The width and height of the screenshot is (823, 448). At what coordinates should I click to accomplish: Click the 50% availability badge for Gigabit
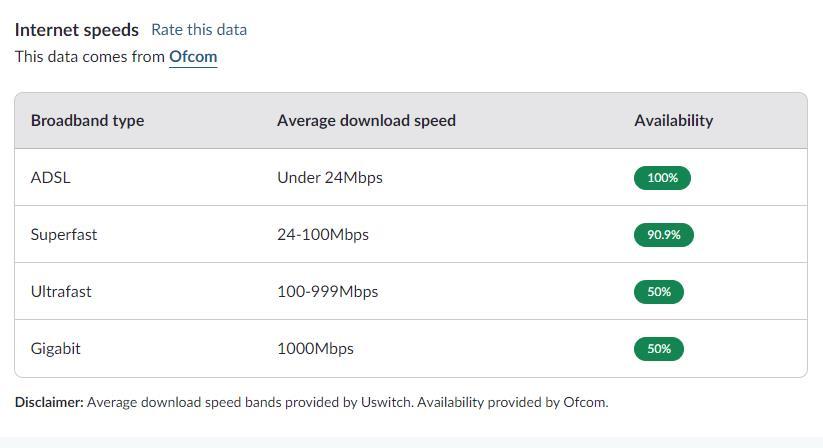tap(659, 349)
